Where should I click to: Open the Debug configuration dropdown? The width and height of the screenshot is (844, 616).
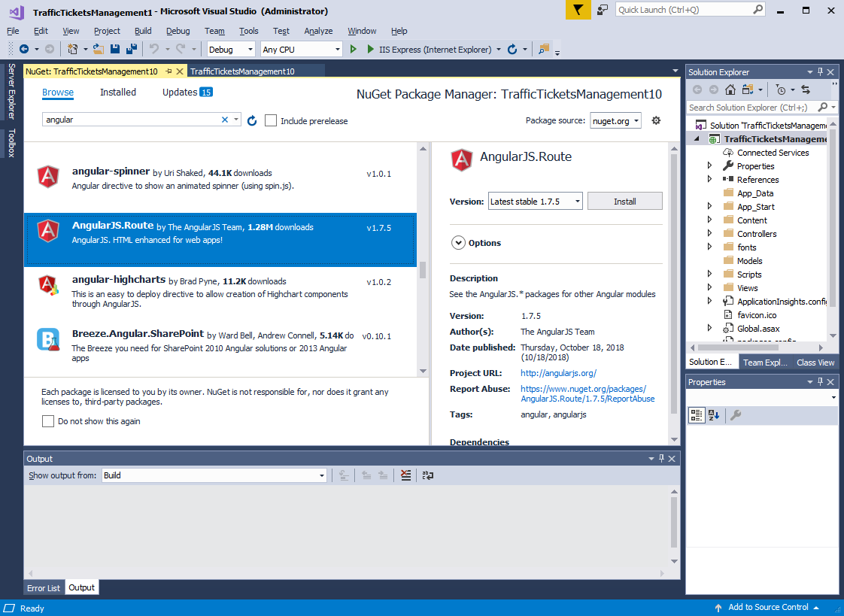point(231,50)
